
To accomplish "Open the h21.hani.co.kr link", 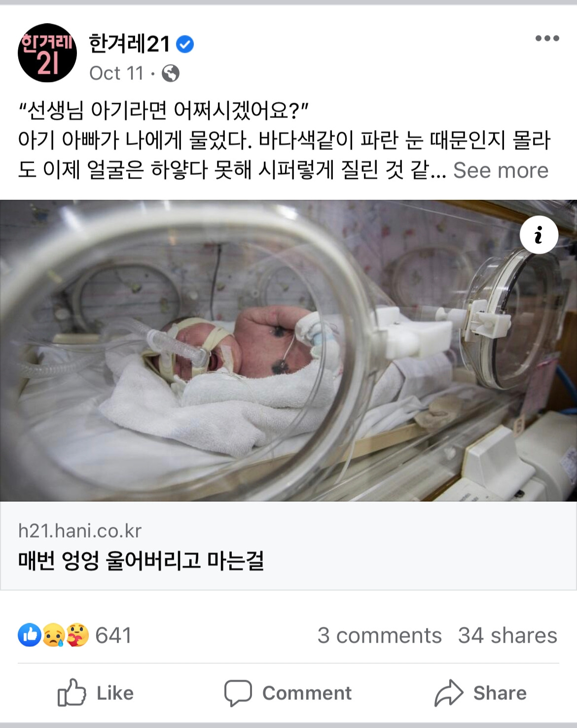I will (x=80, y=531).
